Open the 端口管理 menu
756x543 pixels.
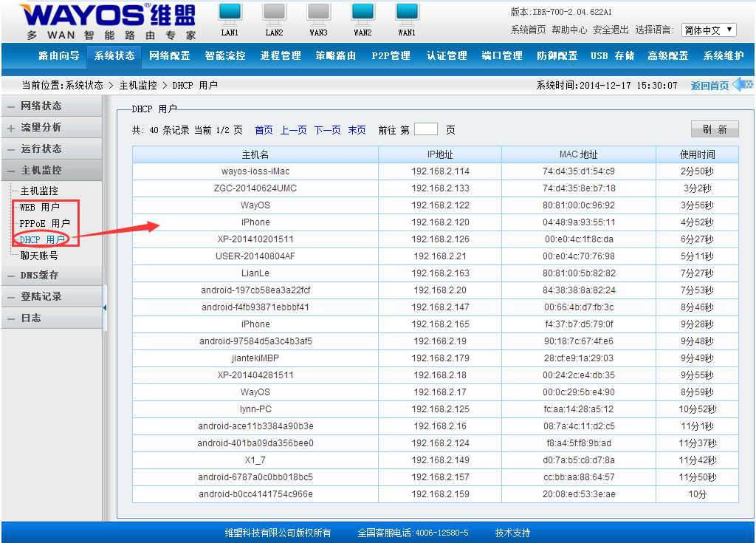tap(502, 55)
